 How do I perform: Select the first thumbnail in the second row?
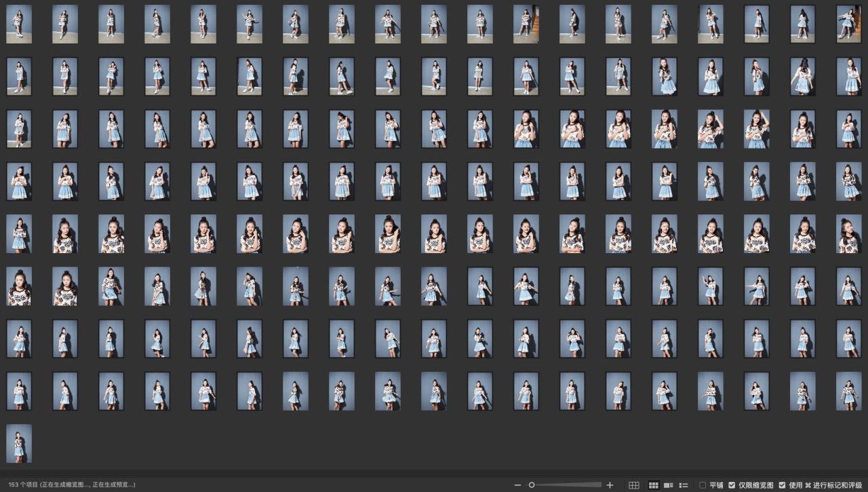pyautogui.click(x=19, y=76)
